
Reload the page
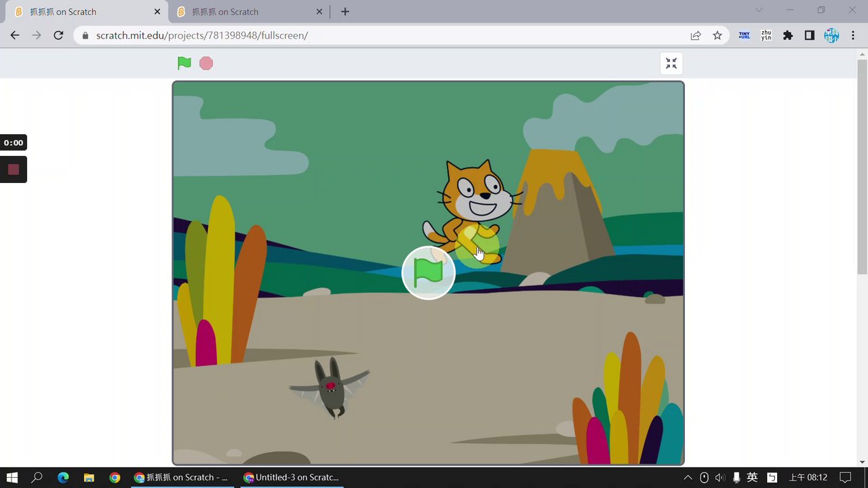pos(58,35)
